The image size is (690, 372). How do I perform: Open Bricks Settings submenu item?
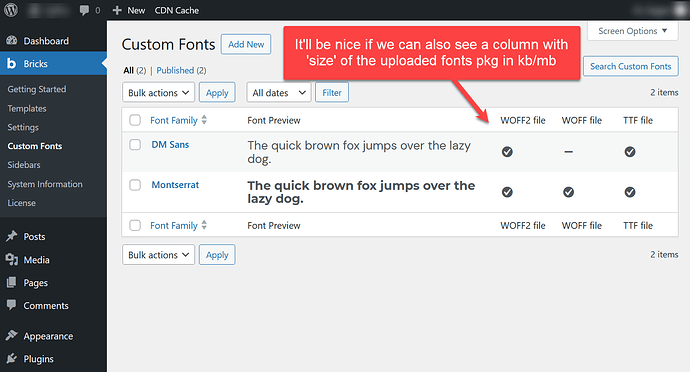click(x=23, y=127)
